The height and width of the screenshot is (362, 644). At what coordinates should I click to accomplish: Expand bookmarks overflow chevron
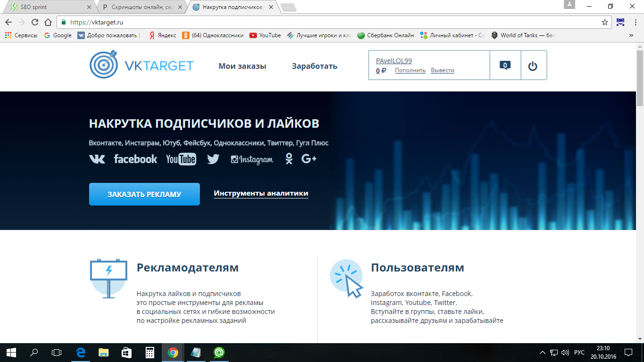click(x=631, y=35)
